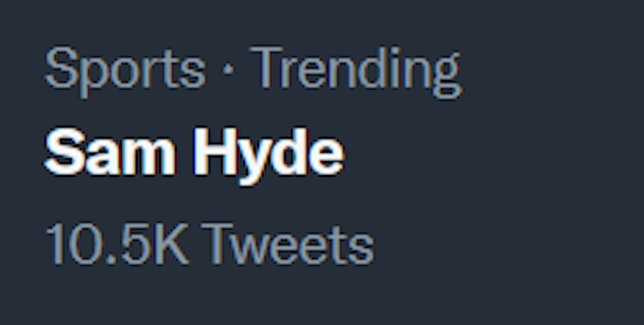
Task: Click the Sports · Trending header line
Action: coord(253,69)
